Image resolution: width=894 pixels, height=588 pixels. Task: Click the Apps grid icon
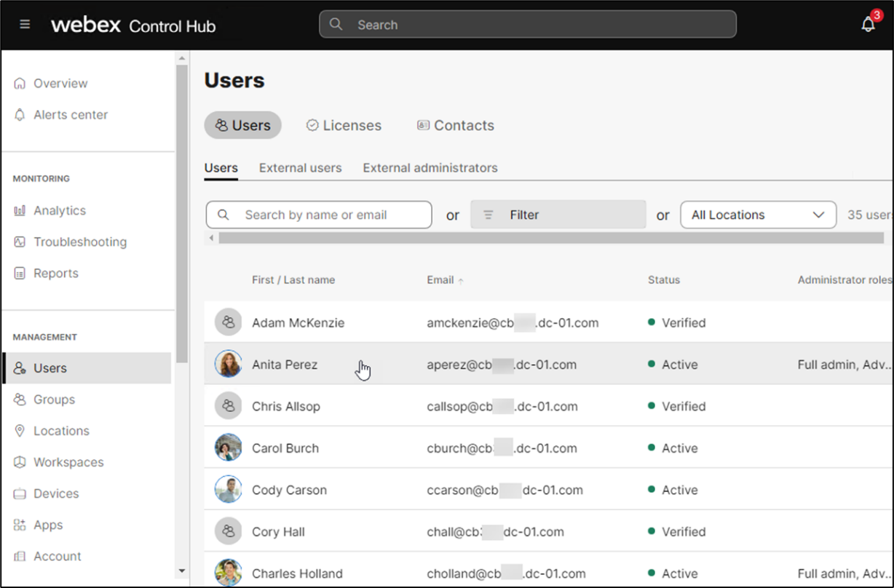tap(20, 525)
